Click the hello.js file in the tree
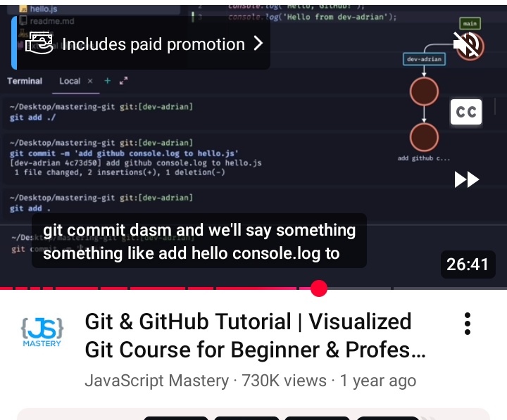Viewport: 507px width, 420px height. click(44, 8)
